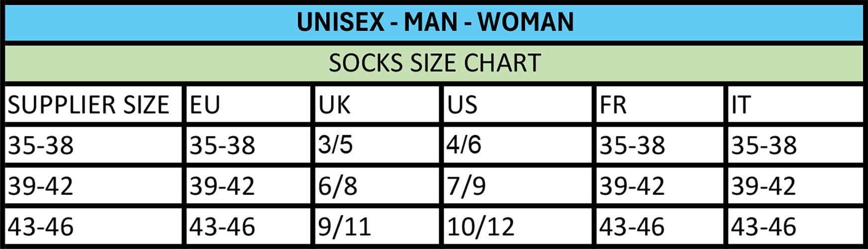Click the 4/6 cell in US column

[464, 145]
